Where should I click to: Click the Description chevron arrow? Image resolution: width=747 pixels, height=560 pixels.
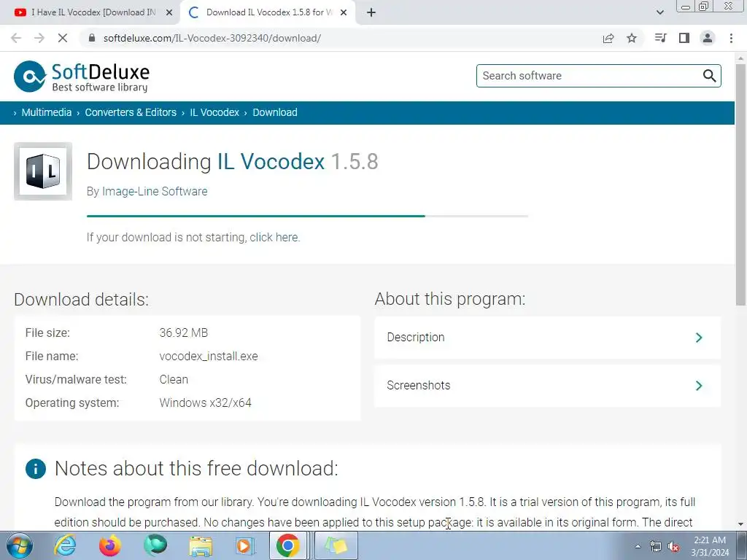(699, 338)
